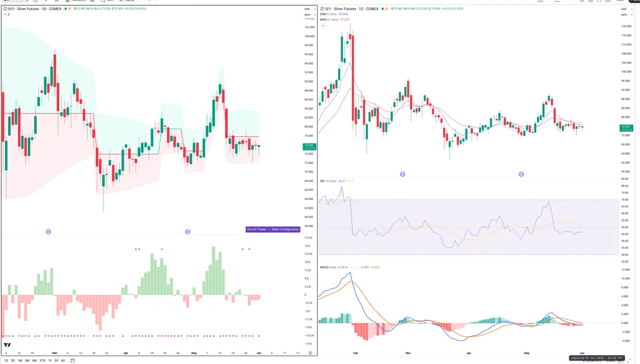The width and height of the screenshot is (640, 364).
Task: Open time axis settings gear, left chart
Action: (310, 353)
